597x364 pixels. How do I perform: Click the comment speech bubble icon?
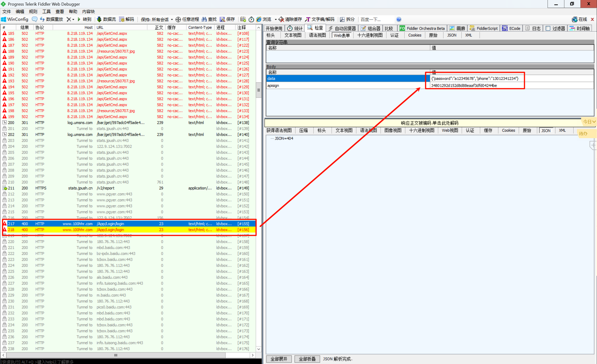coord(35,19)
